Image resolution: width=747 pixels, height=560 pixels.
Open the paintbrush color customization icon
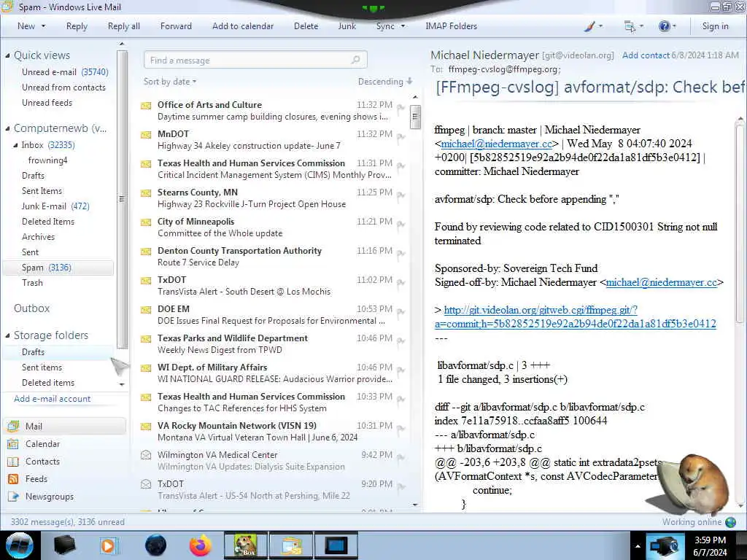click(589, 27)
